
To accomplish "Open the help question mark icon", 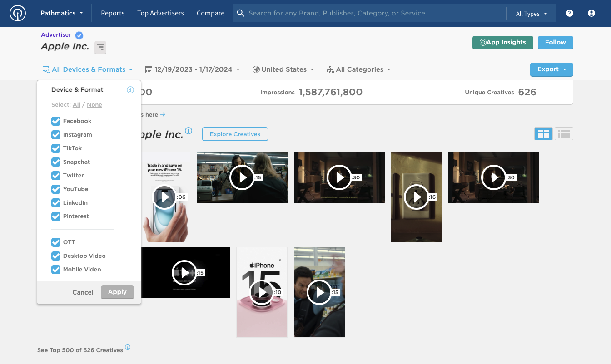I will point(570,13).
